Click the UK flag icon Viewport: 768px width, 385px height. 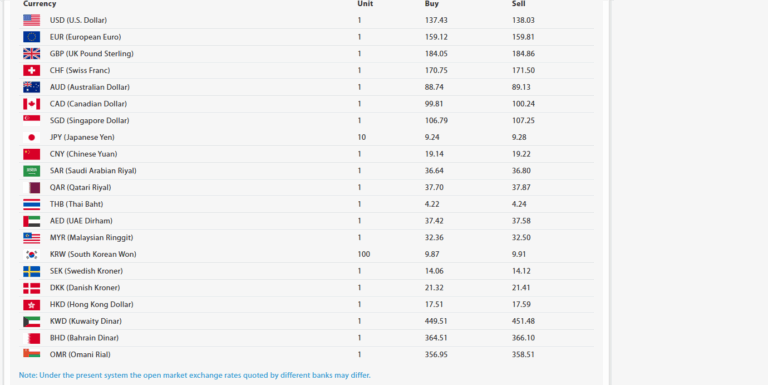31,53
